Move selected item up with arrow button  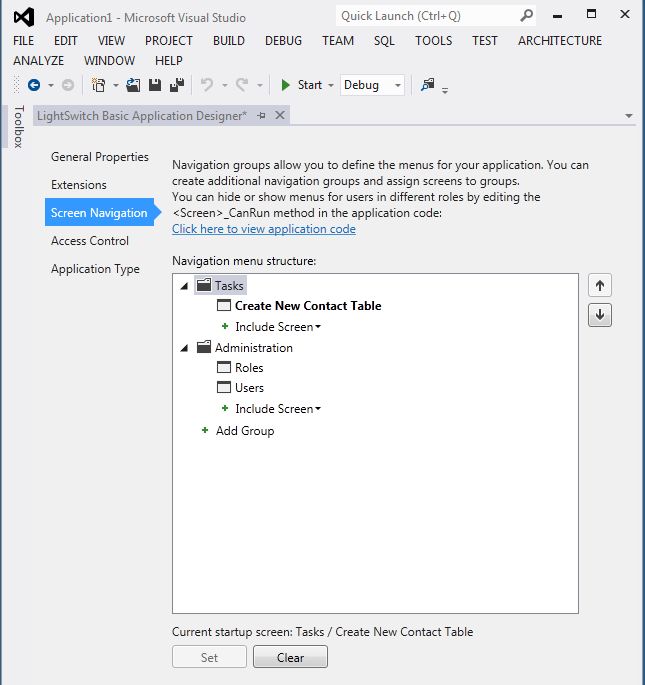[x=600, y=286]
